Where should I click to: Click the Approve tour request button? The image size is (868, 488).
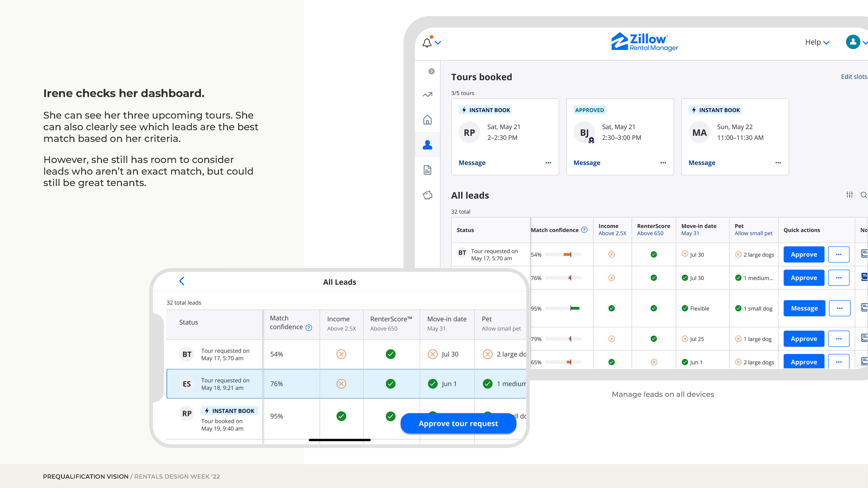(458, 423)
